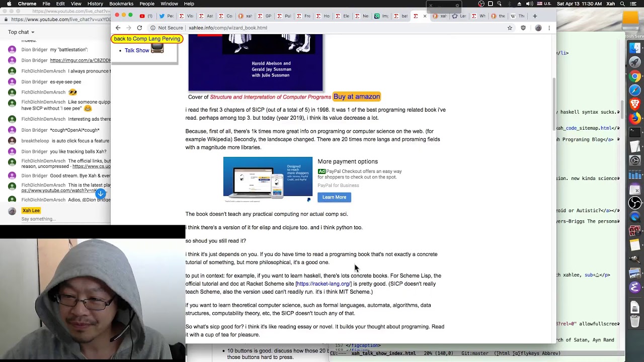Open Firefox from the dock
This screenshot has width=644, height=362.
pos(635,119)
